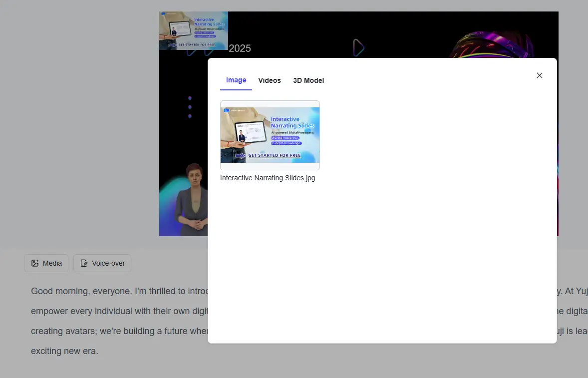Click the Interactive Narrating Slides.jpg file name

[x=268, y=178]
